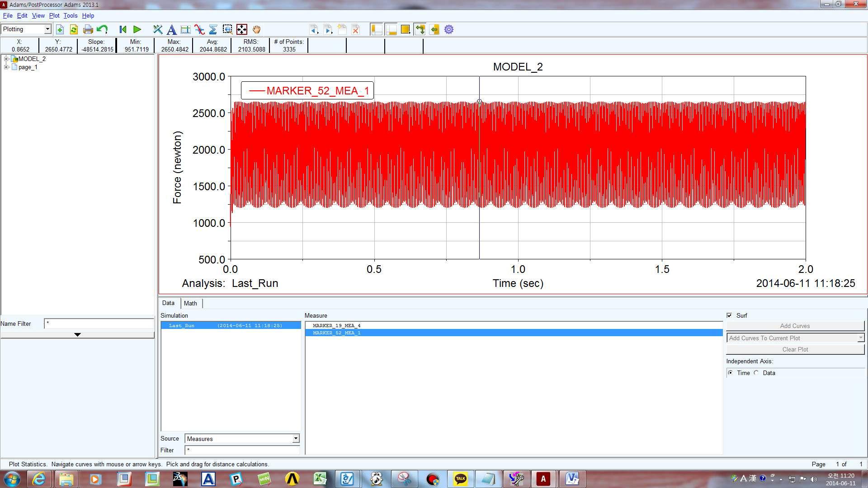Screen dimensions: 868x488
Task: Create a new page icon
Action: point(342,29)
